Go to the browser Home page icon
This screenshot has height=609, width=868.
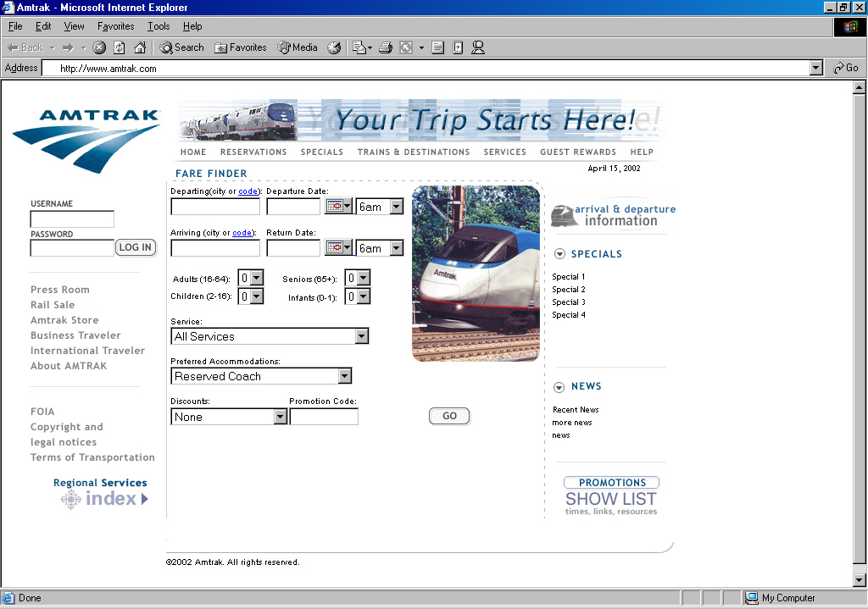[x=140, y=47]
